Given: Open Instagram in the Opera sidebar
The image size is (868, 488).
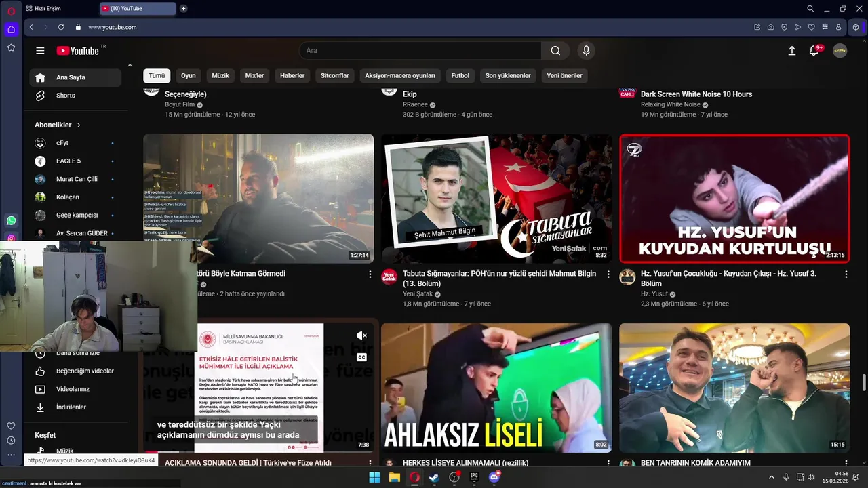Looking at the screenshot, I should point(11,238).
